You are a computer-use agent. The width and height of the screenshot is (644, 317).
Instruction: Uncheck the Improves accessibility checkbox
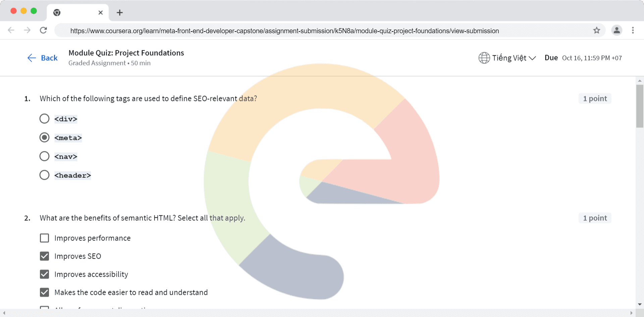coord(44,274)
